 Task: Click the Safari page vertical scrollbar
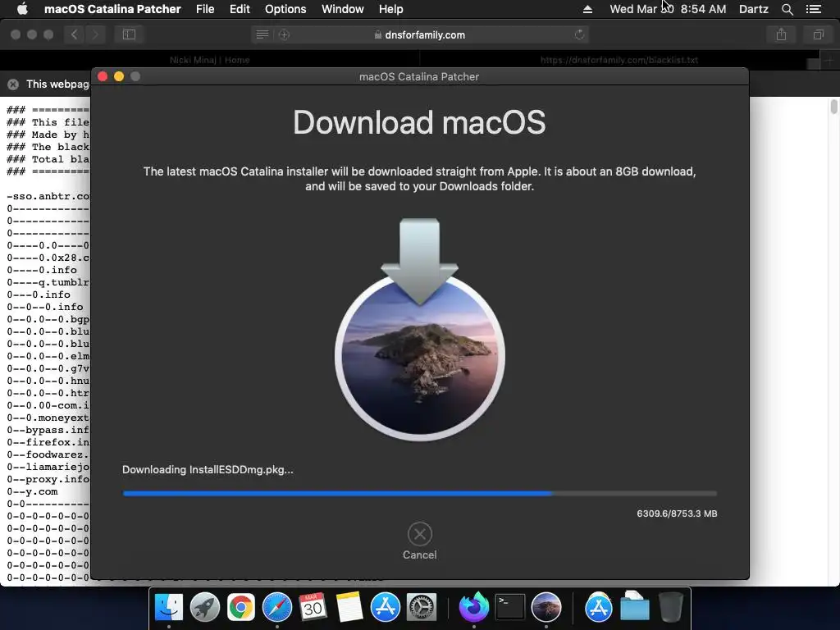click(x=833, y=107)
